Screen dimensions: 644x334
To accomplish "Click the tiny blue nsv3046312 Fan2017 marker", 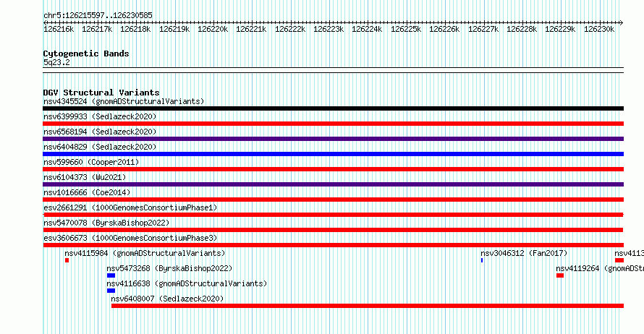I will click(x=482, y=260).
